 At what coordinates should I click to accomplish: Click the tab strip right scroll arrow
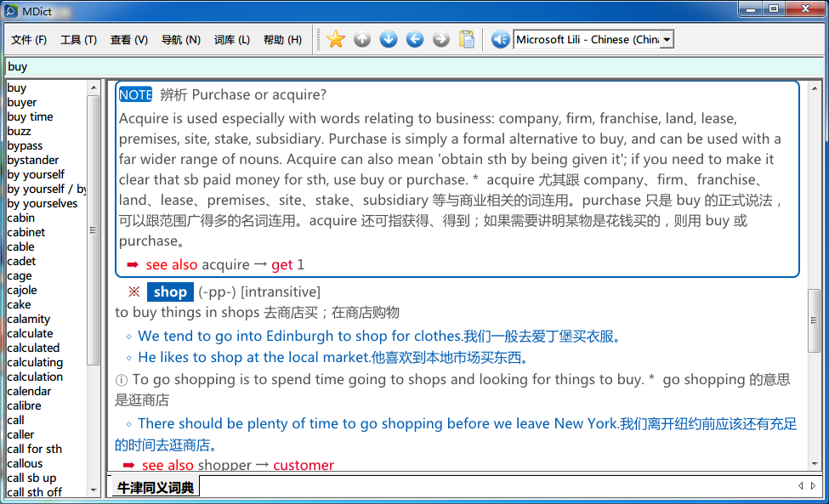[x=813, y=485]
